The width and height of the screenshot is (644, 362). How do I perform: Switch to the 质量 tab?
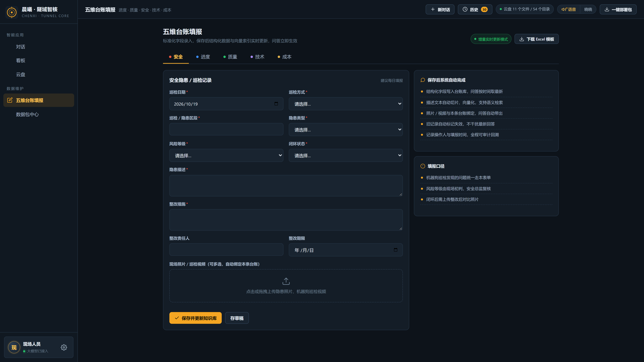230,57
